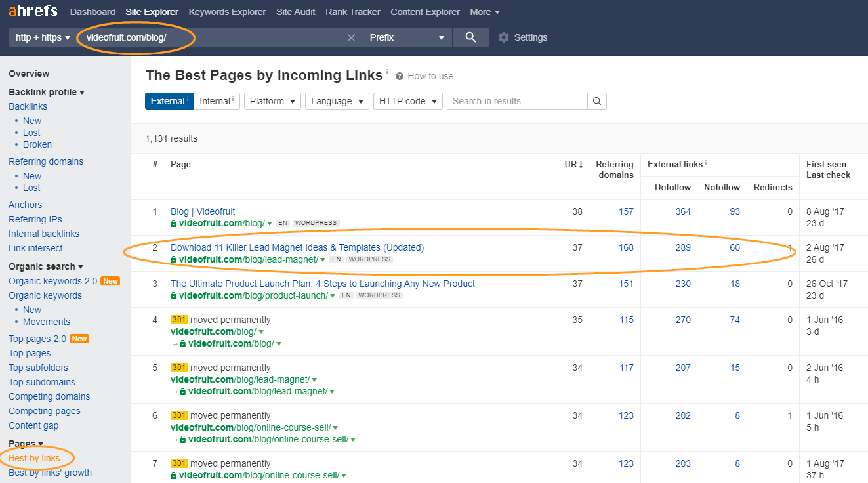Click the magnifier search button in top bar
This screenshot has width=868, height=483.
click(x=470, y=37)
